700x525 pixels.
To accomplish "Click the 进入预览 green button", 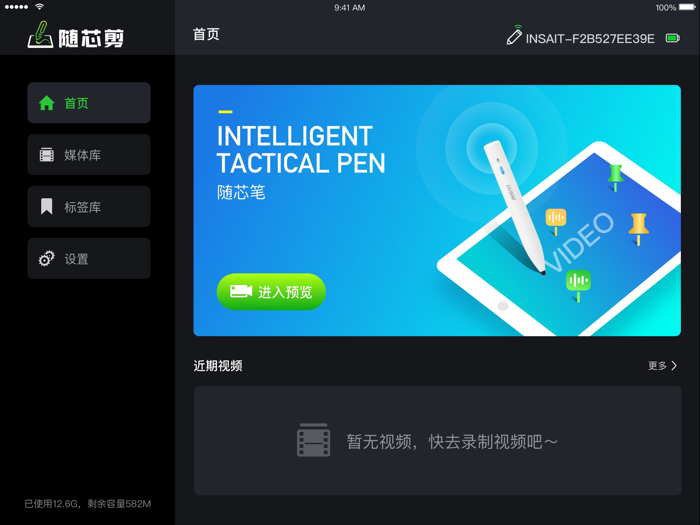I will point(271,292).
